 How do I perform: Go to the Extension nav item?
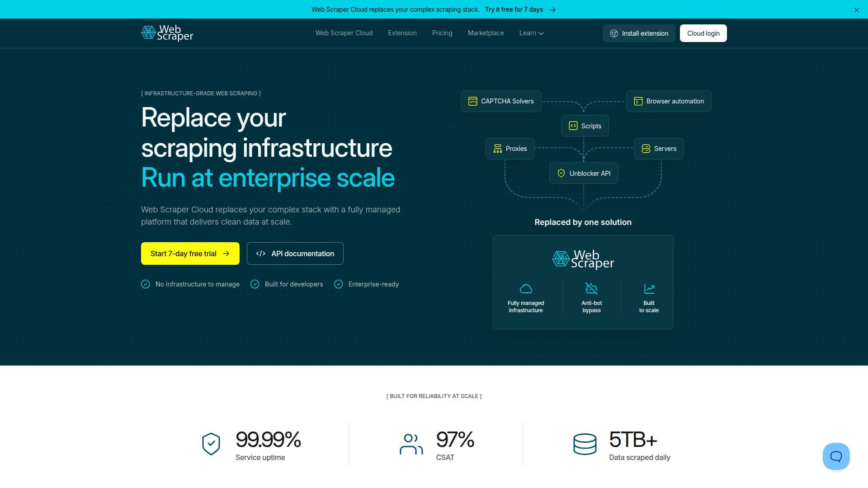402,33
